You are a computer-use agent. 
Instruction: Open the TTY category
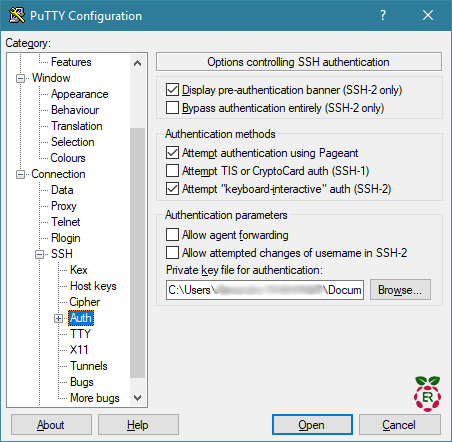pyautogui.click(x=80, y=334)
